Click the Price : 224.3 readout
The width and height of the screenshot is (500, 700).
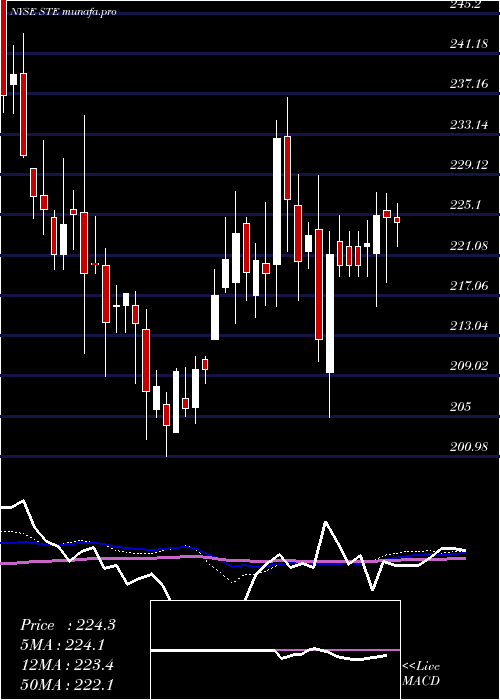[x=68, y=625]
